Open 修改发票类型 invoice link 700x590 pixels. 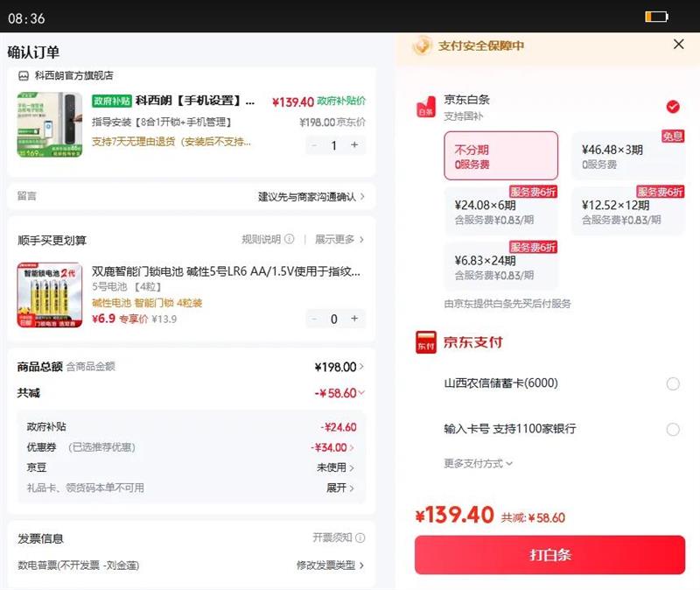tap(330, 565)
